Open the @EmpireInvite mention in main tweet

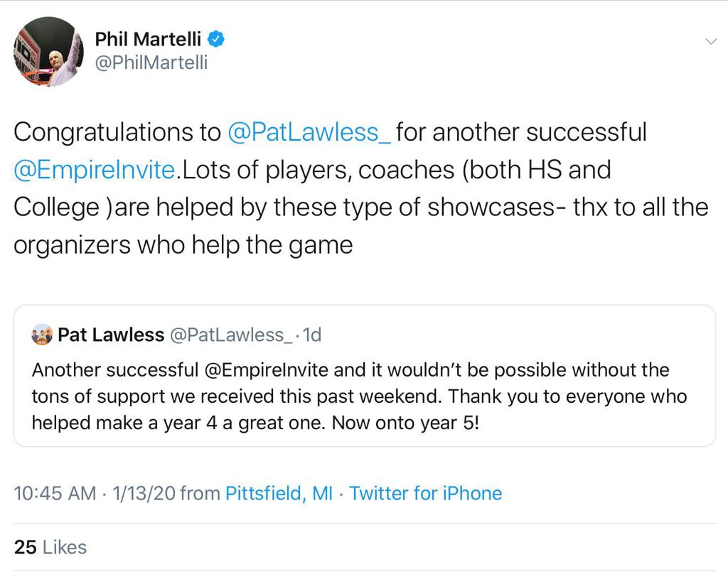click(x=94, y=170)
